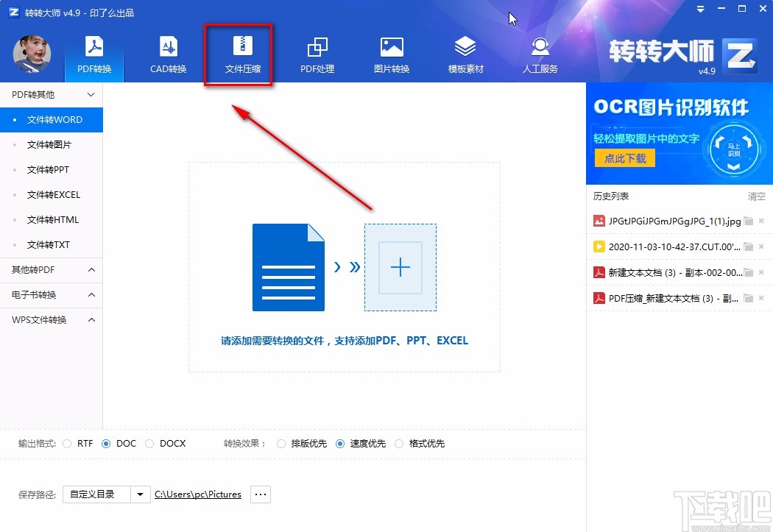Screen dimensions: 773x532
Task: Open the 自定义目录 save path dropdown
Action: [105, 494]
